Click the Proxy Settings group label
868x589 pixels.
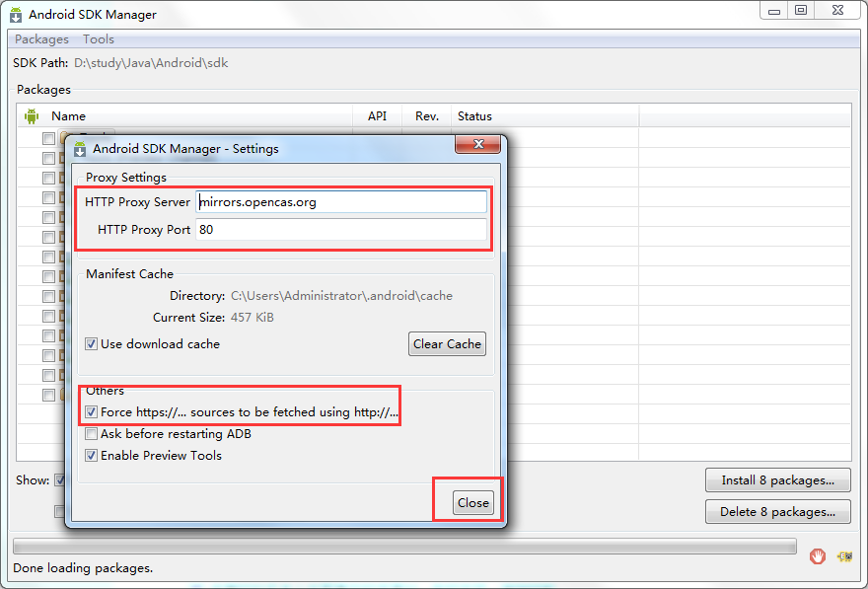[126, 178]
